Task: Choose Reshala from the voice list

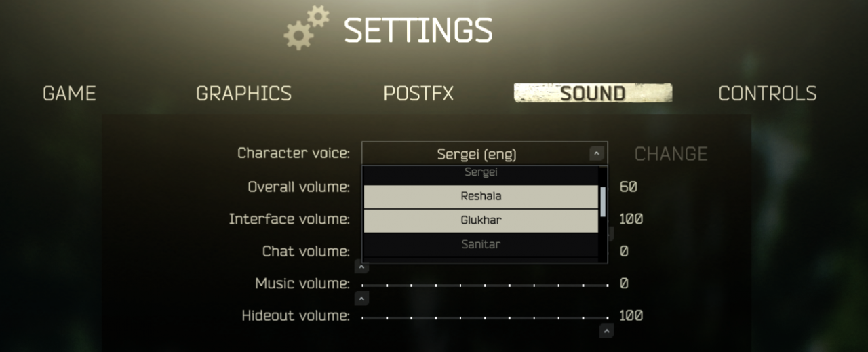Action: [x=481, y=197]
